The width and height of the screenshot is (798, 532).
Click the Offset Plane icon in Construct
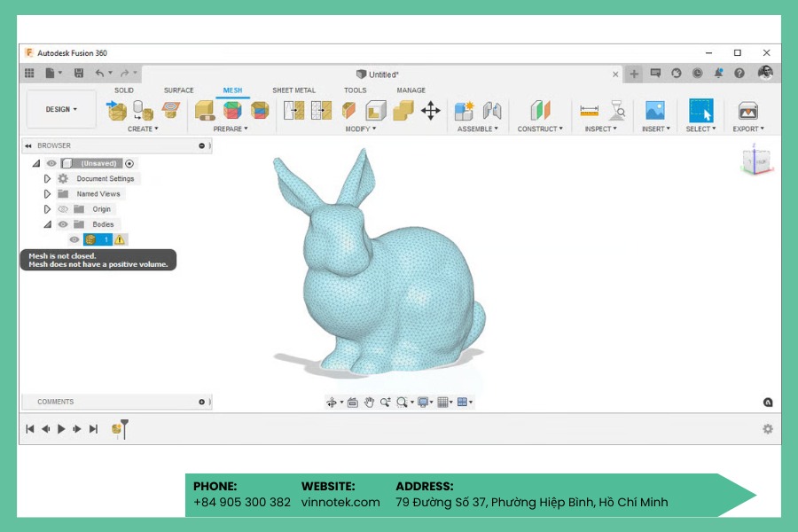coord(540,111)
